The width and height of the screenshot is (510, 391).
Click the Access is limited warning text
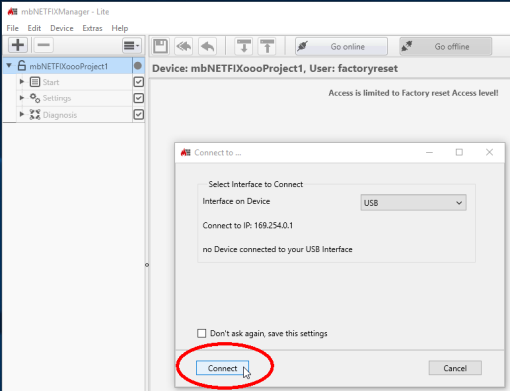(413, 93)
